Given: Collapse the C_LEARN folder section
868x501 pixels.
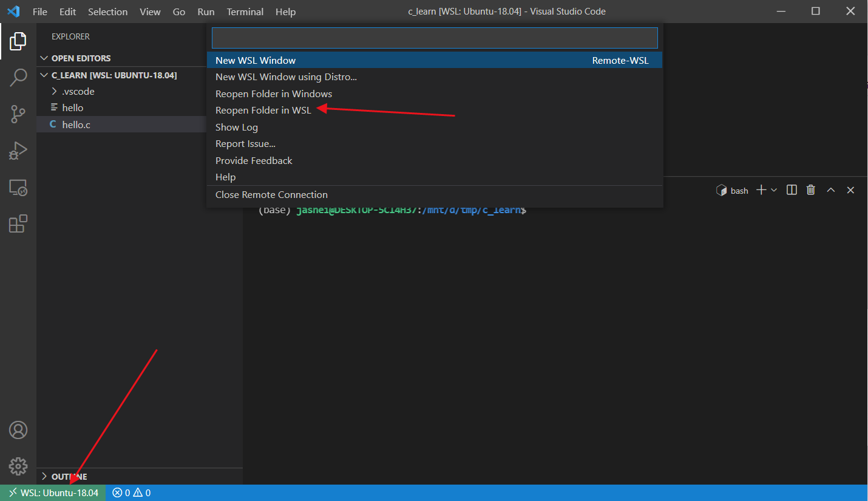Looking at the screenshot, I should coord(121,75).
